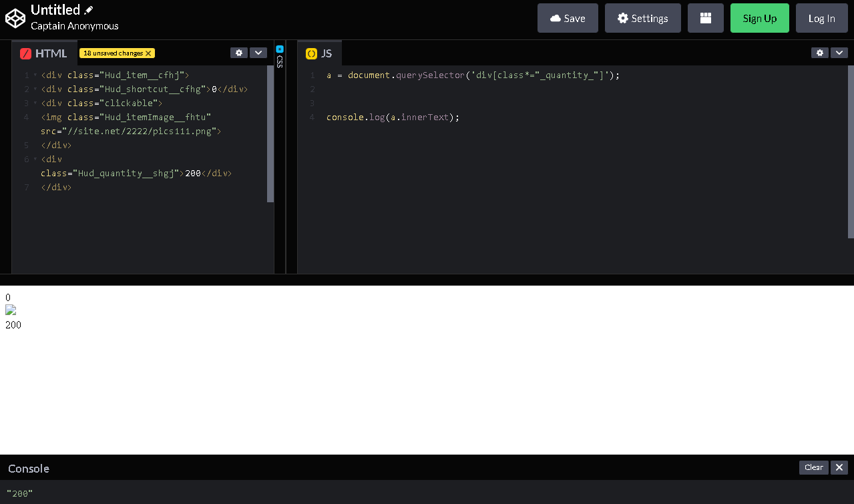This screenshot has height=504, width=854.
Task: Open JS editor settings gear
Action: coord(820,53)
